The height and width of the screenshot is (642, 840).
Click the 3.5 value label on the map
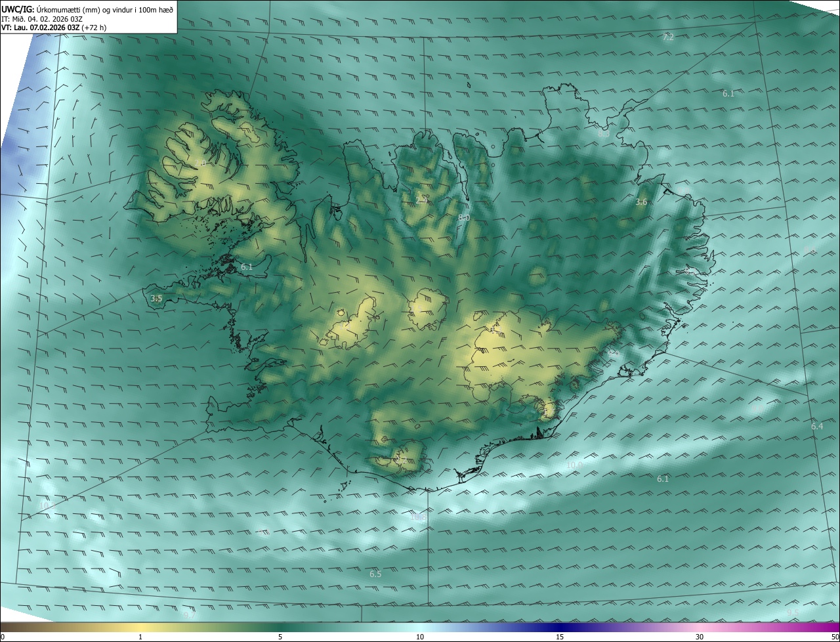pyautogui.click(x=156, y=299)
